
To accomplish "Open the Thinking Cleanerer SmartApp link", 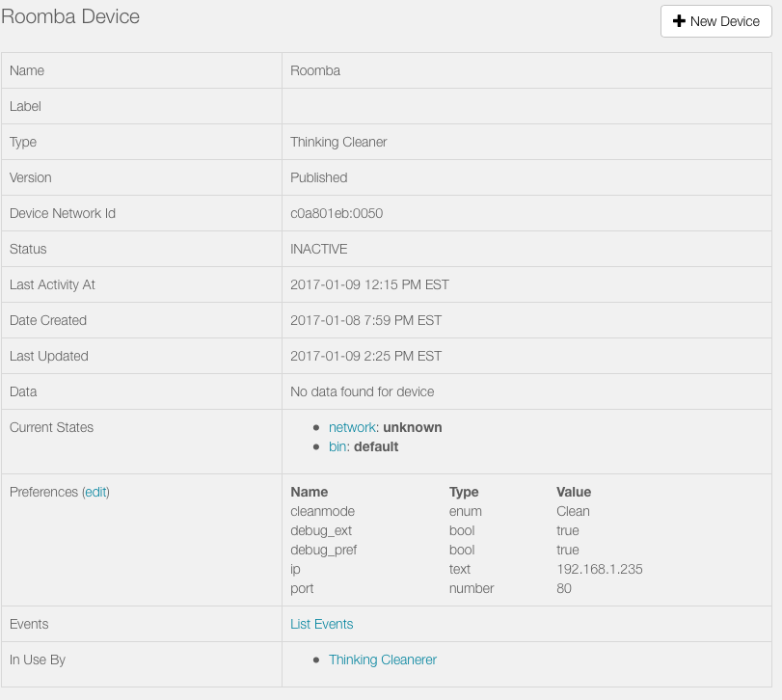I will (x=383, y=660).
